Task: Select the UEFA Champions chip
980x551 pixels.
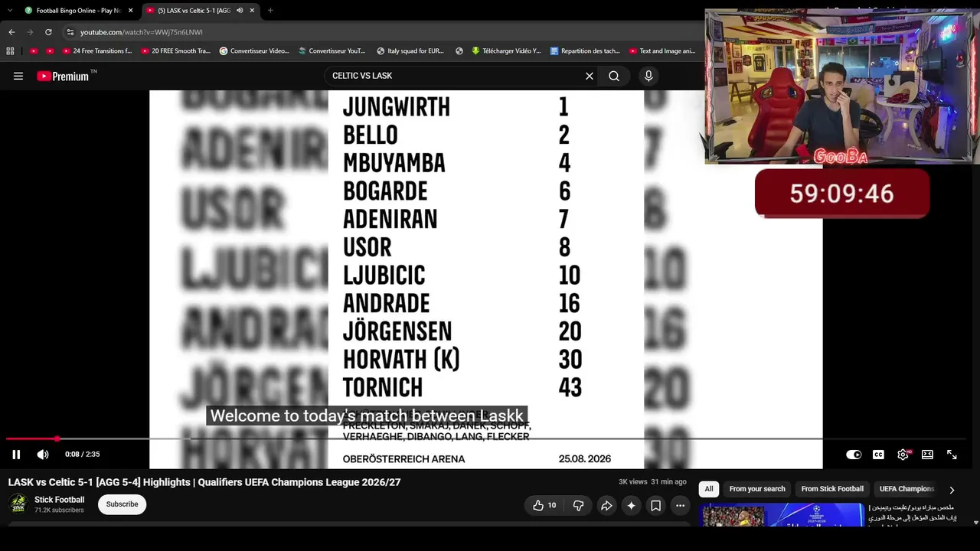Action: tap(907, 489)
